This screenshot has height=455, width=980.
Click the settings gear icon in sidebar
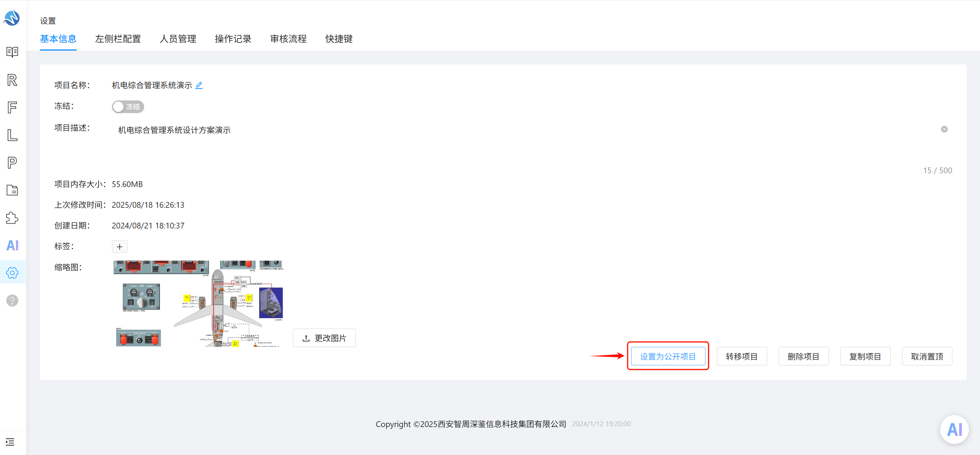point(12,273)
